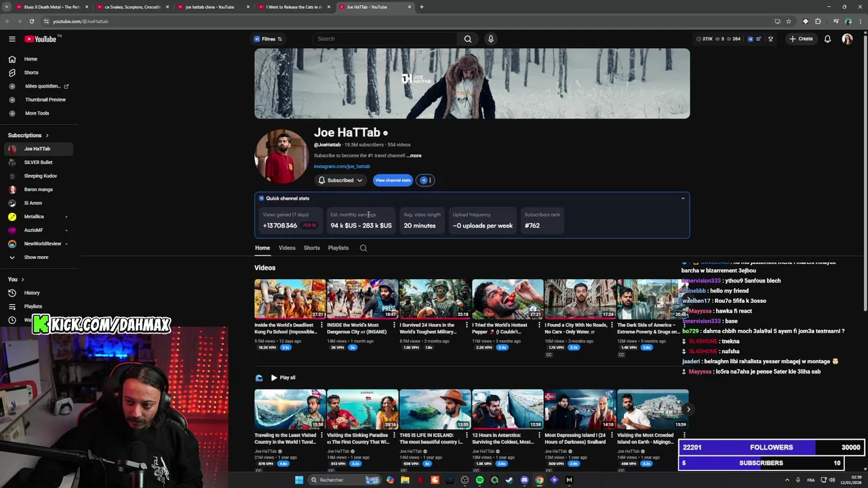Screen dimensions: 868x488
Task: Select the channel Videos tab
Action: coord(287,248)
